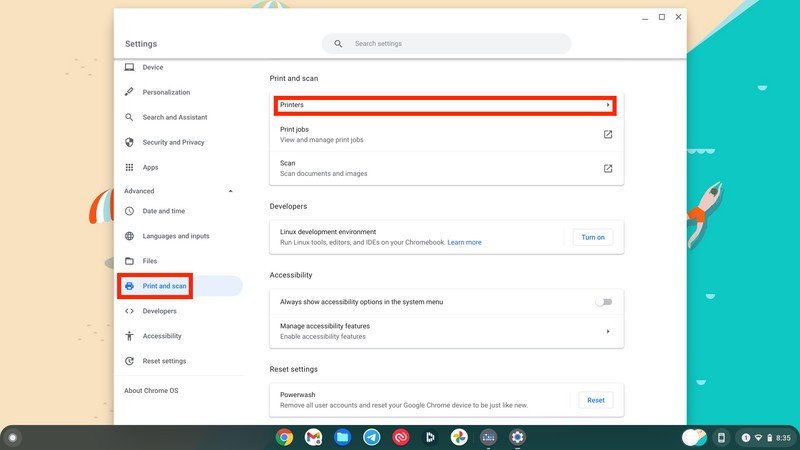Open Print jobs via its external-link icon
800x450 pixels.
coord(608,134)
